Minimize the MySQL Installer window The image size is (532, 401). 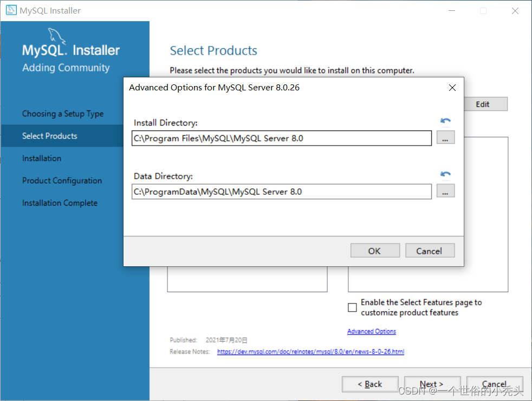pos(452,10)
